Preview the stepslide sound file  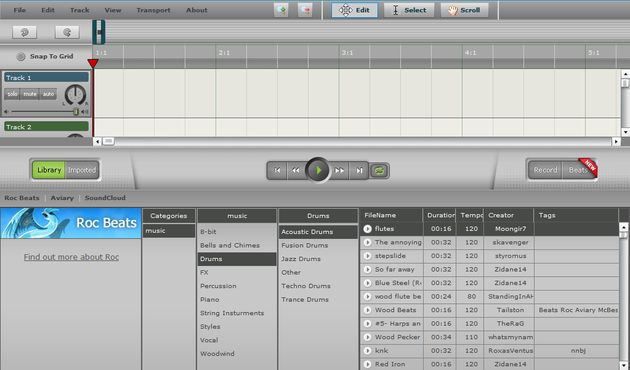367,256
